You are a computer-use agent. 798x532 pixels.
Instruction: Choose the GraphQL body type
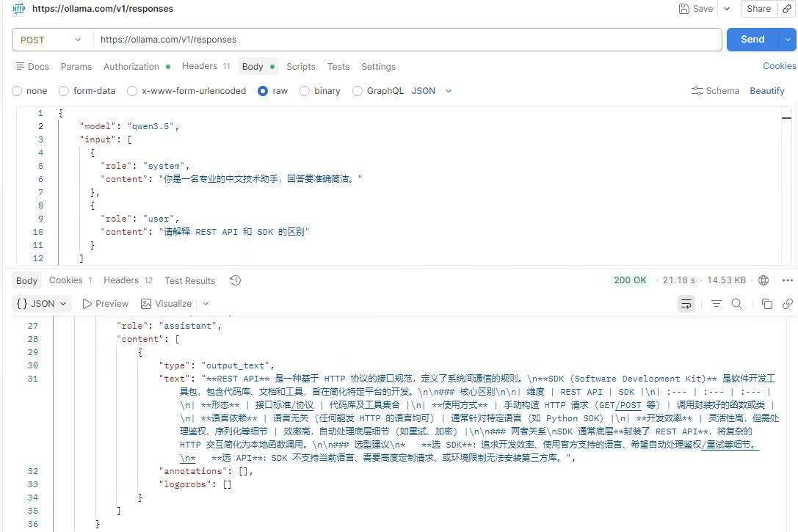(x=358, y=91)
